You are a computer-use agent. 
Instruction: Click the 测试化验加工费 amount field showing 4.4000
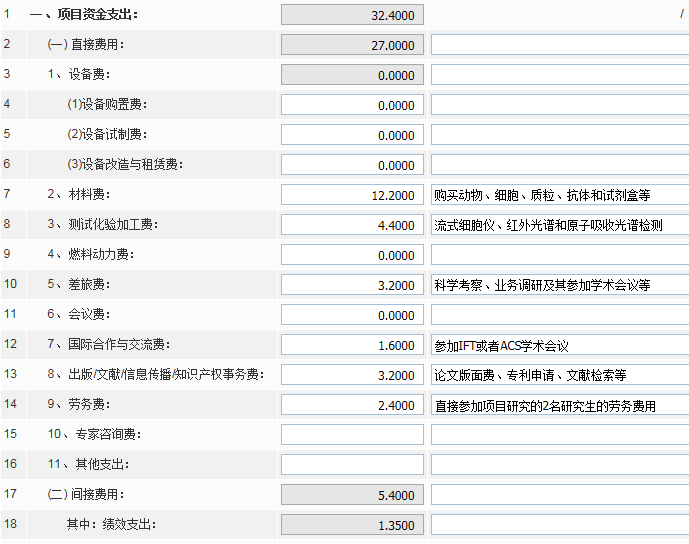coord(352,225)
